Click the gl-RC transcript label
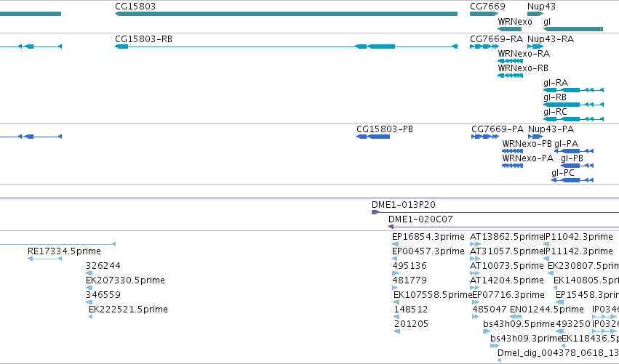Image resolution: width=619 pixels, height=364 pixels. pyautogui.click(x=555, y=112)
